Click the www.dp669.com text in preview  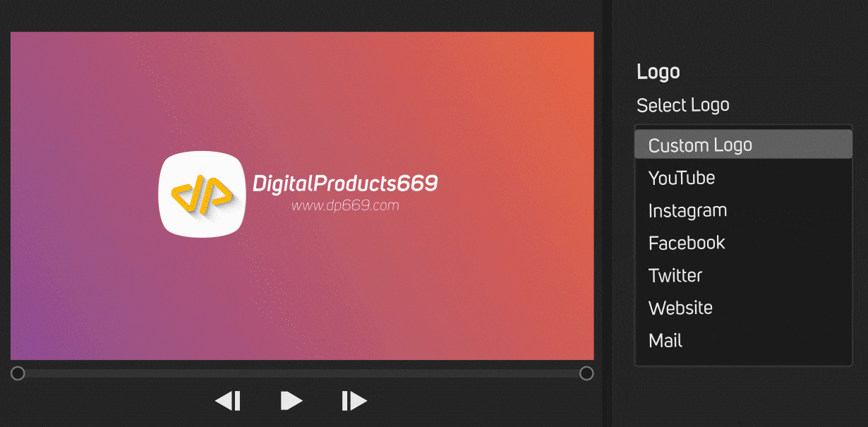pyautogui.click(x=345, y=206)
